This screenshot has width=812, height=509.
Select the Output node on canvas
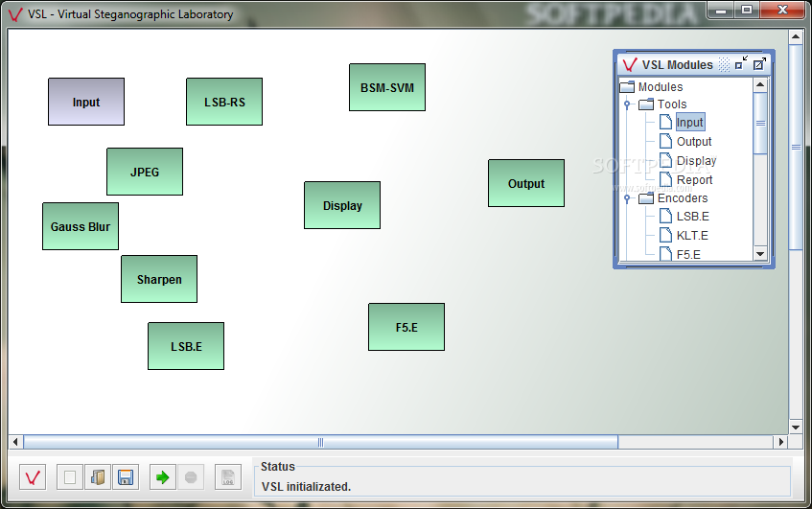[x=526, y=183]
